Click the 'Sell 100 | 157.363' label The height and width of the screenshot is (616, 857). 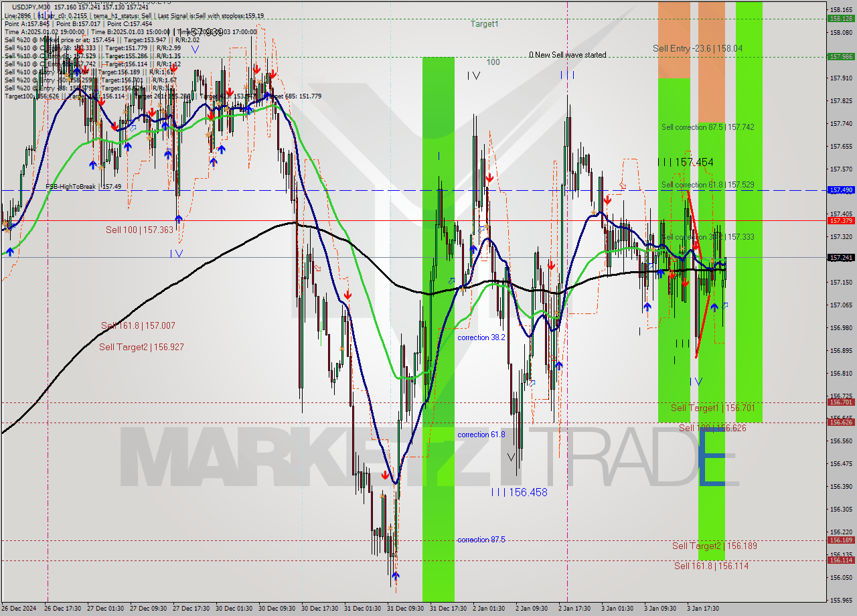139,230
